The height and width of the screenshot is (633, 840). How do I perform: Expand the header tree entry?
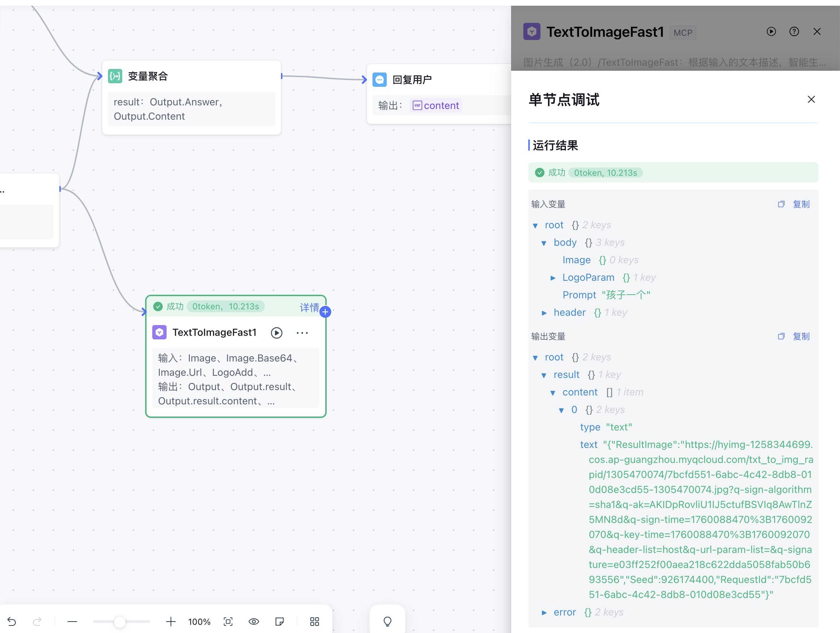[544, 313]
